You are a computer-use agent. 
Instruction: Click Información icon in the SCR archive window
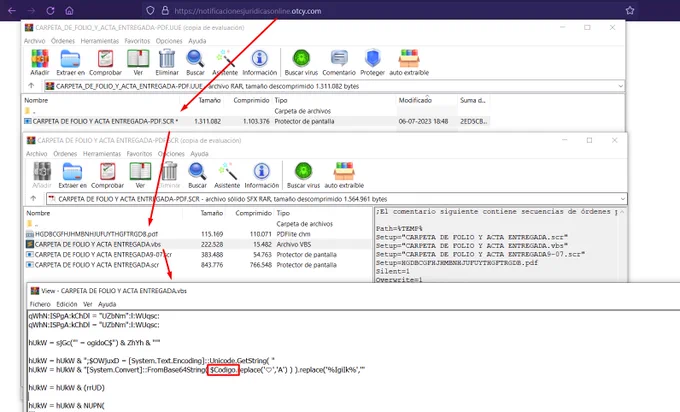tap(262, 171)
